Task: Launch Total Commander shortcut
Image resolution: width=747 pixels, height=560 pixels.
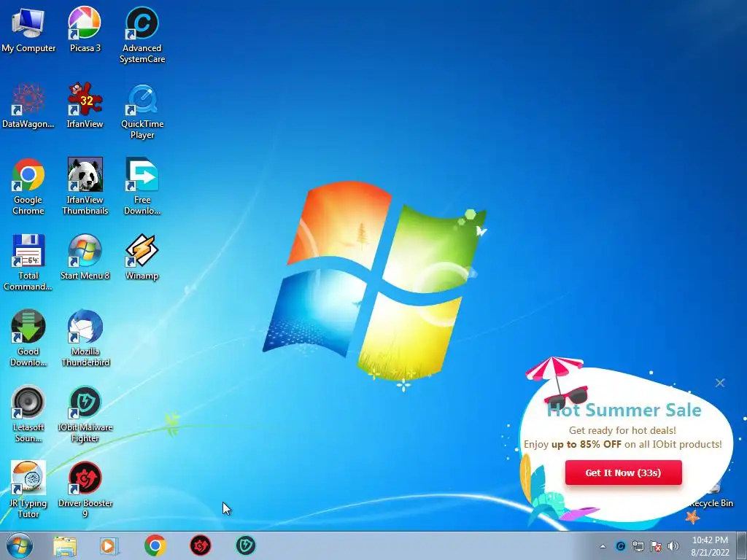Action: [28, 262]
